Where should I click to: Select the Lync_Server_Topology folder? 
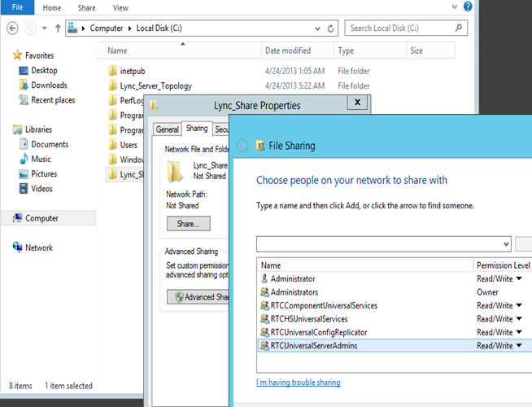pyautogui.click(x=155, y=86)
